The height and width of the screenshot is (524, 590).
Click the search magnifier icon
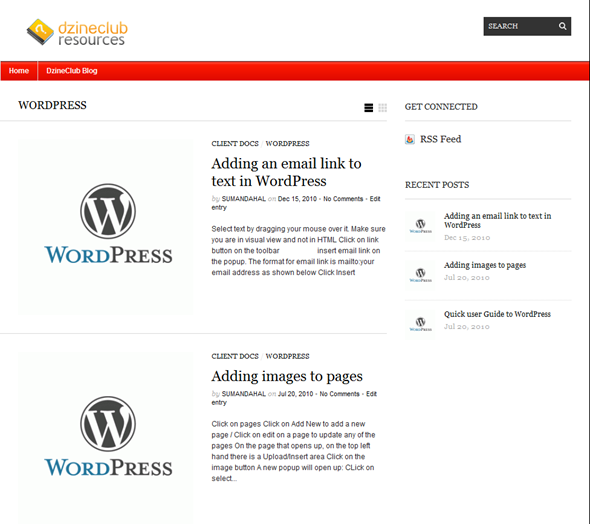[x=562, y=26]
